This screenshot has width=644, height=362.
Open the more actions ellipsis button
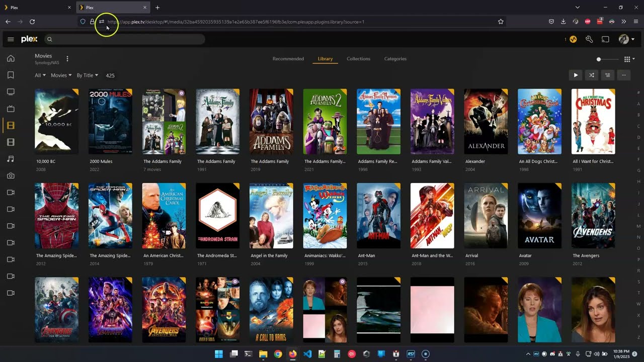click(624, 75)
